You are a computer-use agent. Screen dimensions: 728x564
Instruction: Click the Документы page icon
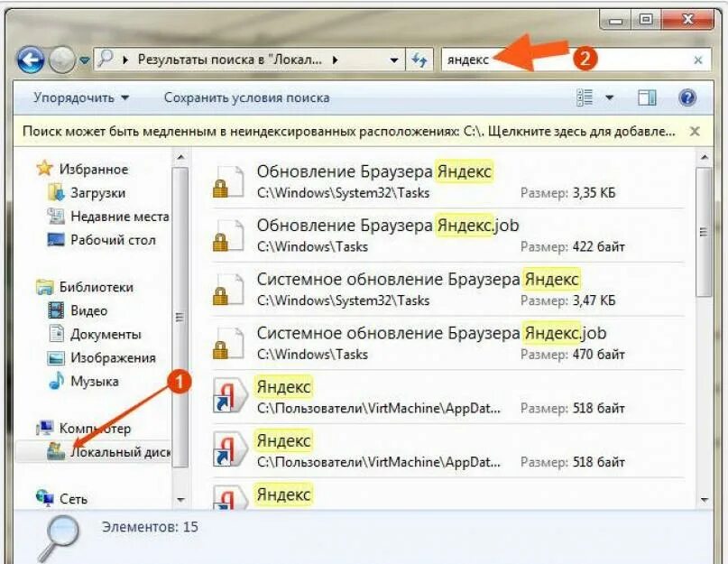[56, 334]
